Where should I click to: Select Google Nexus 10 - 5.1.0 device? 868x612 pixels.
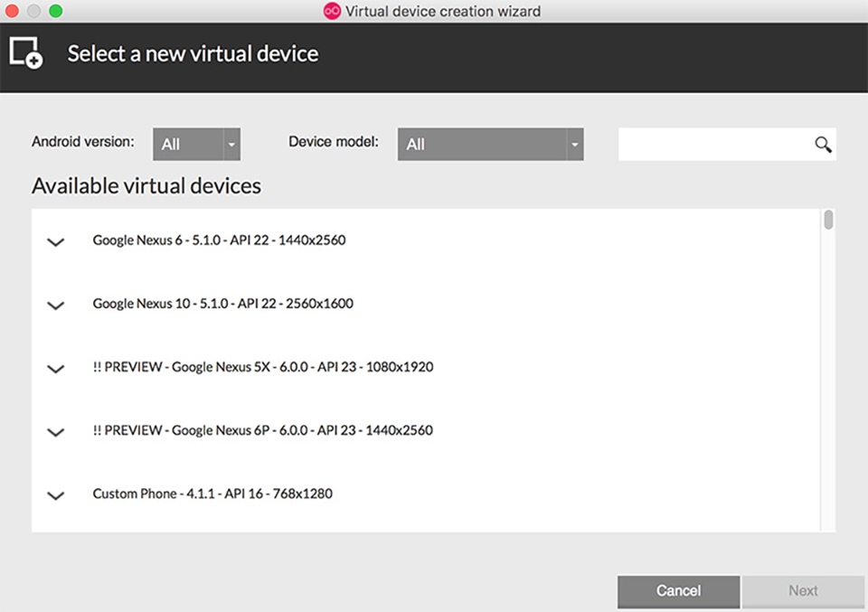(x=222, y=304)
